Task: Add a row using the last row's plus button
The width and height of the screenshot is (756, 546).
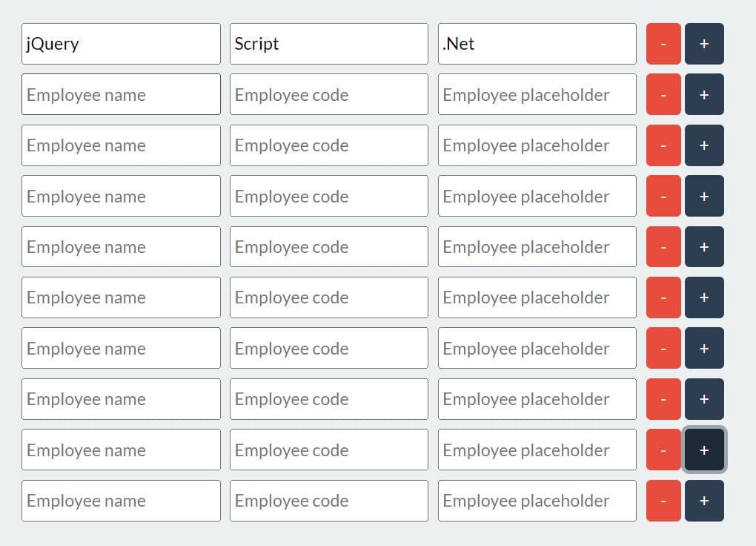Action: (704, 501)
